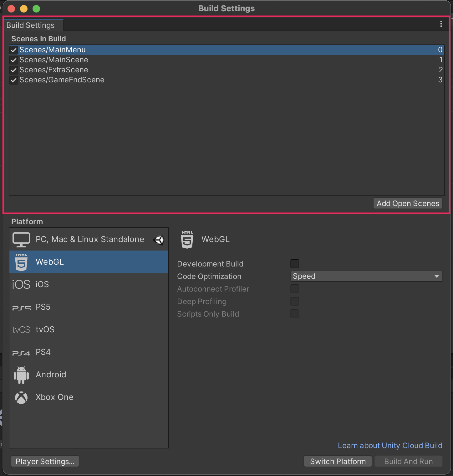Uncheck the Scenes/GameEndScene checkbox

(14, 80)
